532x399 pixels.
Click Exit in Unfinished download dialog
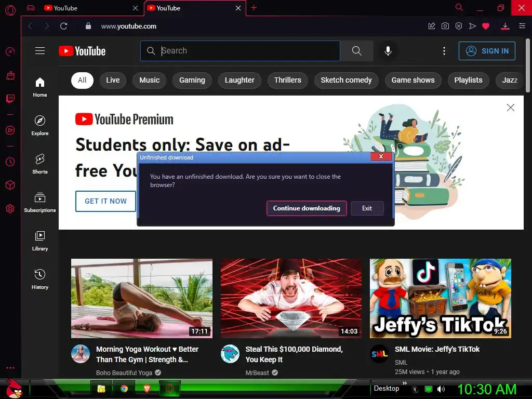point(367,208)
